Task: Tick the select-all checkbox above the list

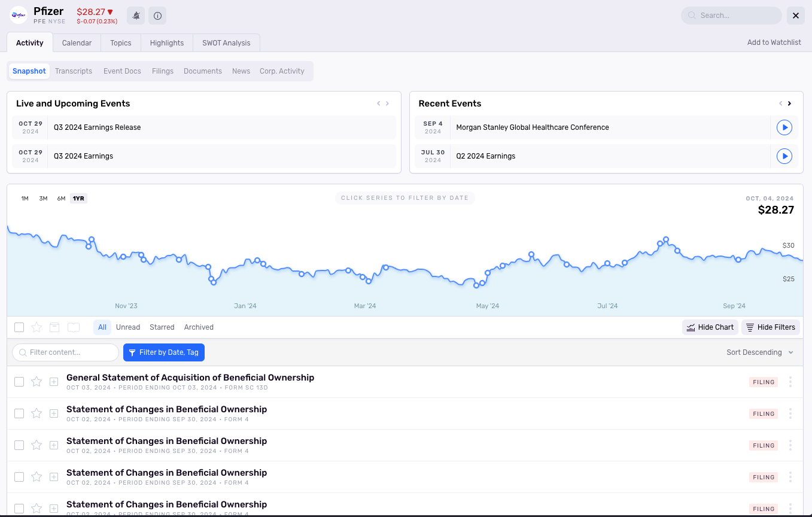Action: [19, 327]
